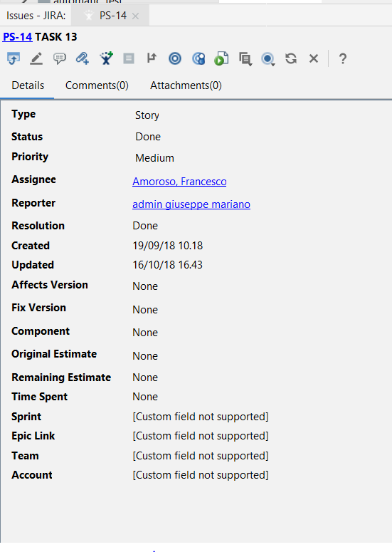
Task: Click the branch arrow toolbar icon
Action: [152, 58]
